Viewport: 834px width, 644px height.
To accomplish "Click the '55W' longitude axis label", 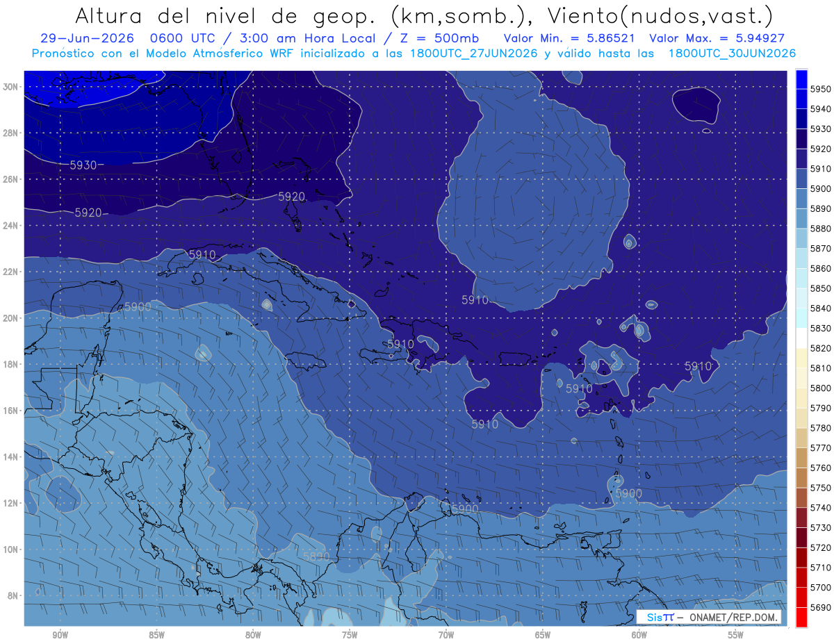I will tap(736, 635).
